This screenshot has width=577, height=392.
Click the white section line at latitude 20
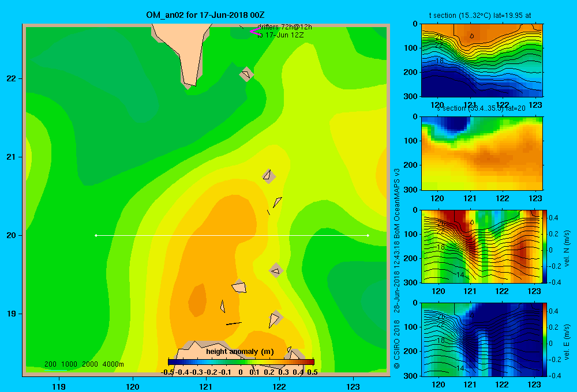(x=232, y=235)
